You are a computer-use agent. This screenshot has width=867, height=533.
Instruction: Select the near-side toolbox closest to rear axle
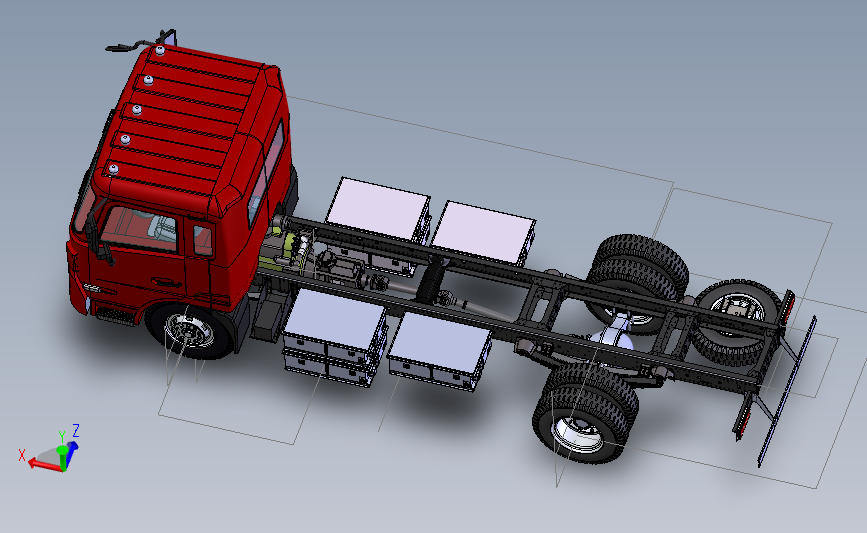pyautogui.click(x=440, y=352)
